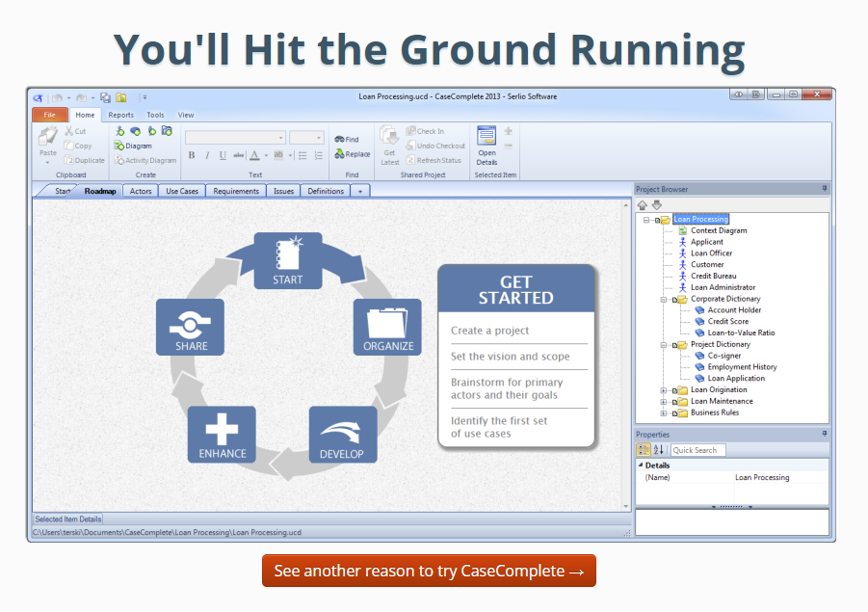Screen dimensions: 868x612
Task: Click the categorized view icon in Properties
Action: coord(644,450)
